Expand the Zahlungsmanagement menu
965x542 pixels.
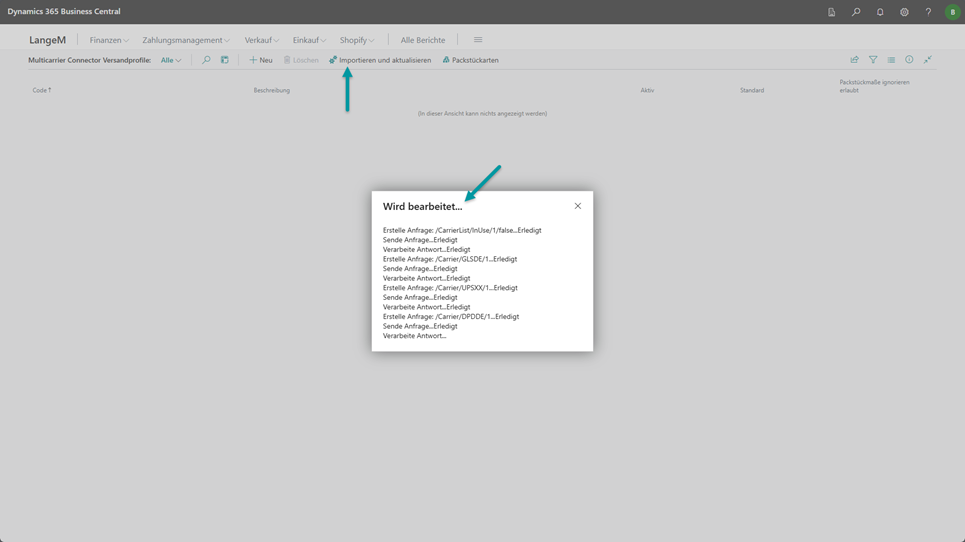(186, 40)
